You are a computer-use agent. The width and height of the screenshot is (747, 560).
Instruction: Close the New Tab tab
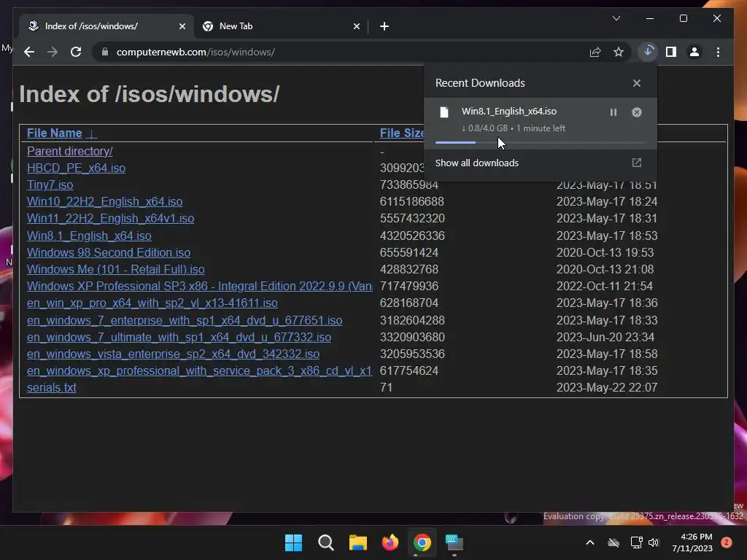pyautogui.click(x=356, y=26)
